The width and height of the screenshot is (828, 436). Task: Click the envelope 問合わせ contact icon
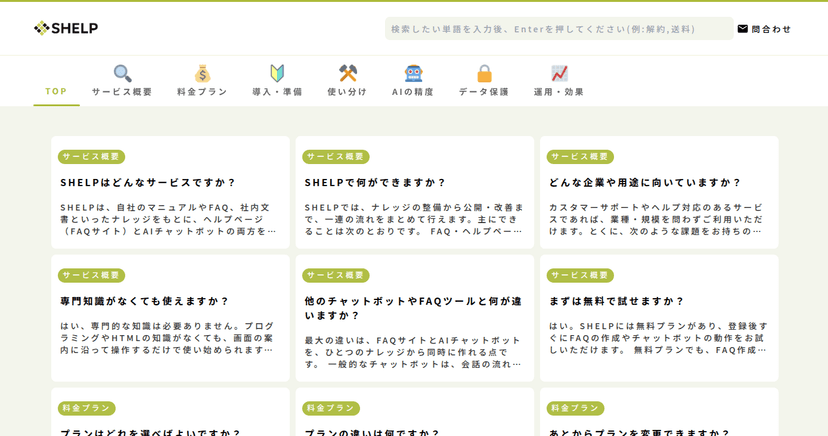[742, 29]
